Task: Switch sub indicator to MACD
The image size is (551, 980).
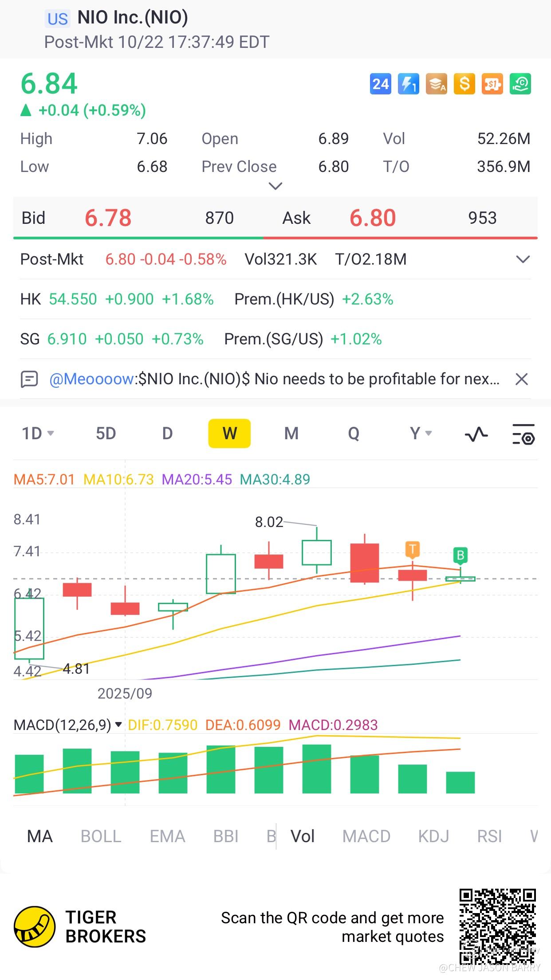Action: click(x=366, y=836)
